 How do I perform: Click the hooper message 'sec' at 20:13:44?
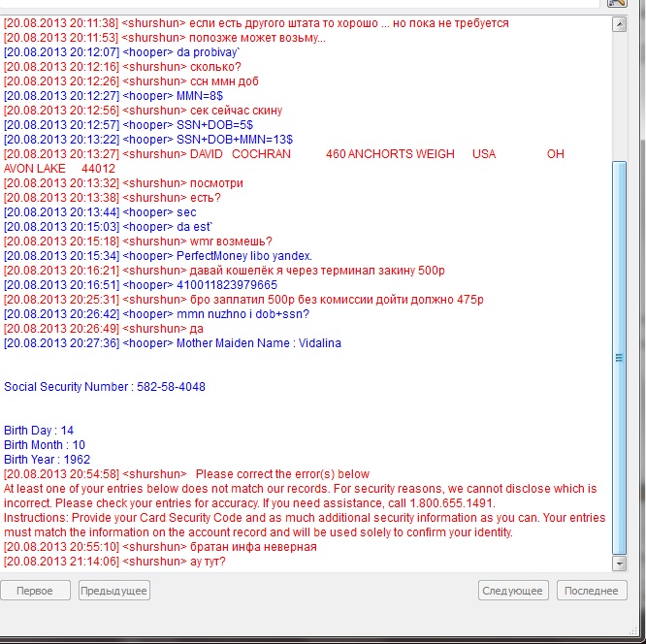(x=100, y=212)
